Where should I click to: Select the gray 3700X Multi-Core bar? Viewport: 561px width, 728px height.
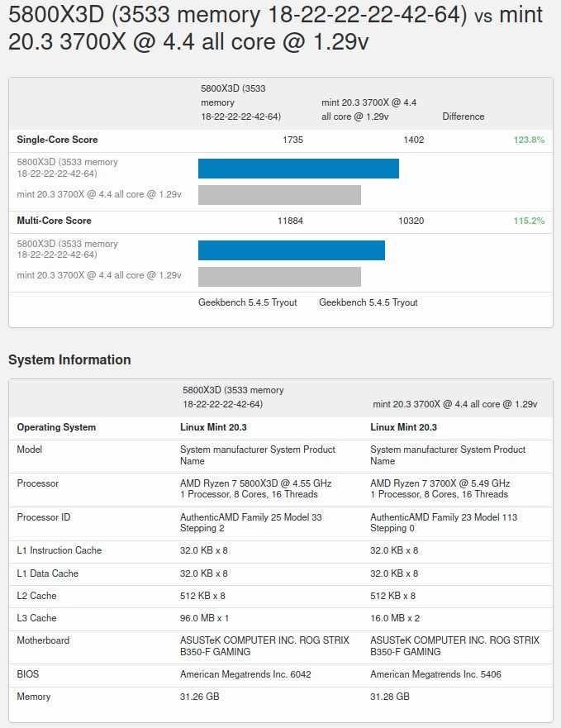(279, 276)
